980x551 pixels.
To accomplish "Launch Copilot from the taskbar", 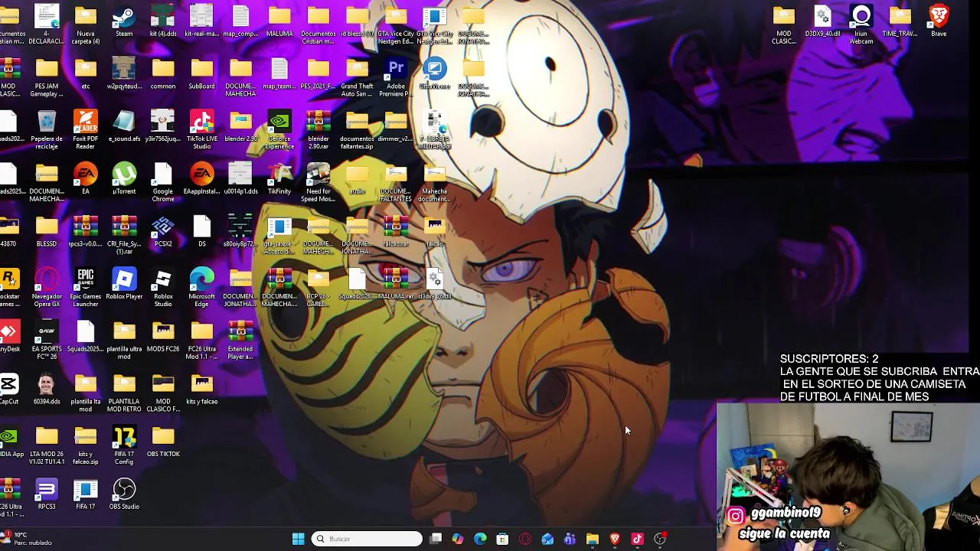I will tap(458, 539).
